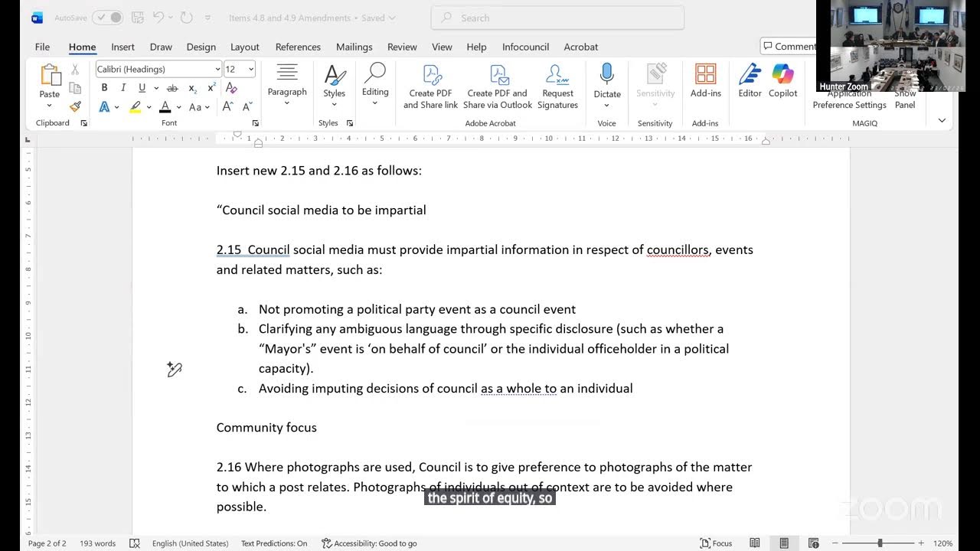This screenshot has width=980, height=551.
Task: Apply a text effects style
Action: click(104, 107)
